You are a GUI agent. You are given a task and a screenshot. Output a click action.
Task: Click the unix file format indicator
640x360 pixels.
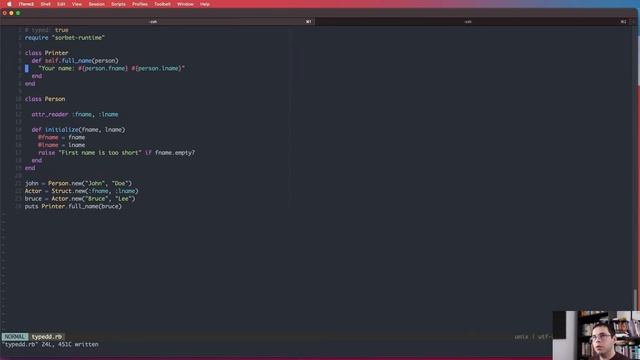coord(521,337)
